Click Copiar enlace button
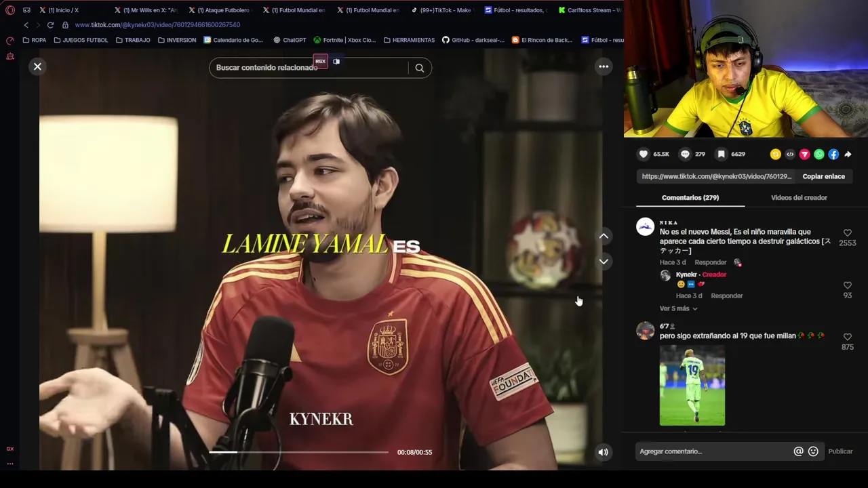Viewport: 868px width, 488px height. tap(823, 176)
